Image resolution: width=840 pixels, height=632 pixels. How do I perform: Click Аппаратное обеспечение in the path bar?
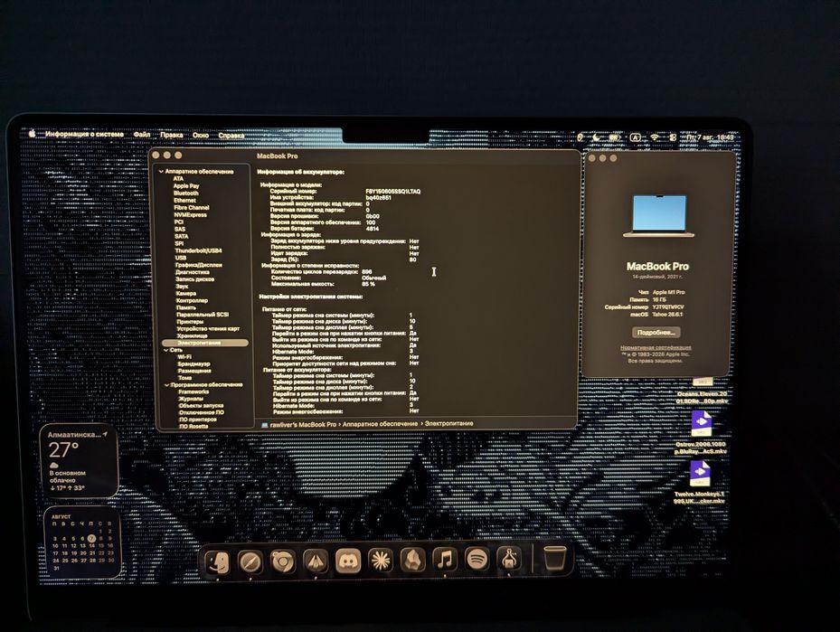[380, 424]
